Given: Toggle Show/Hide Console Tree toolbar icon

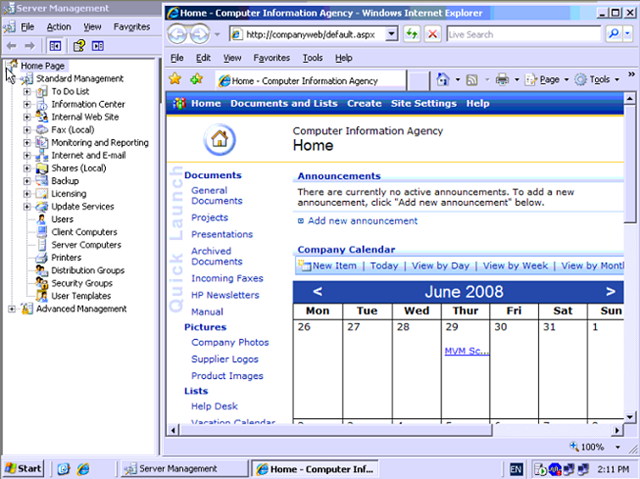Looking at the screenshot, I should point(55,46).
